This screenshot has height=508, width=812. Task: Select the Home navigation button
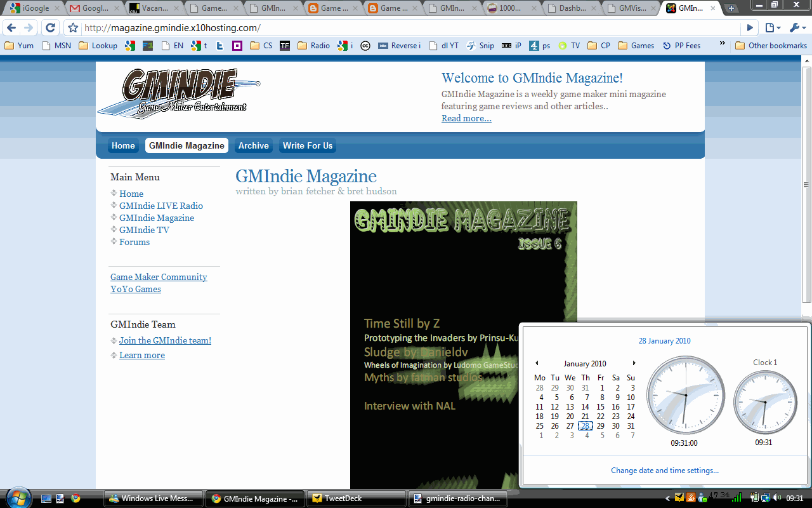click(123, 145)
